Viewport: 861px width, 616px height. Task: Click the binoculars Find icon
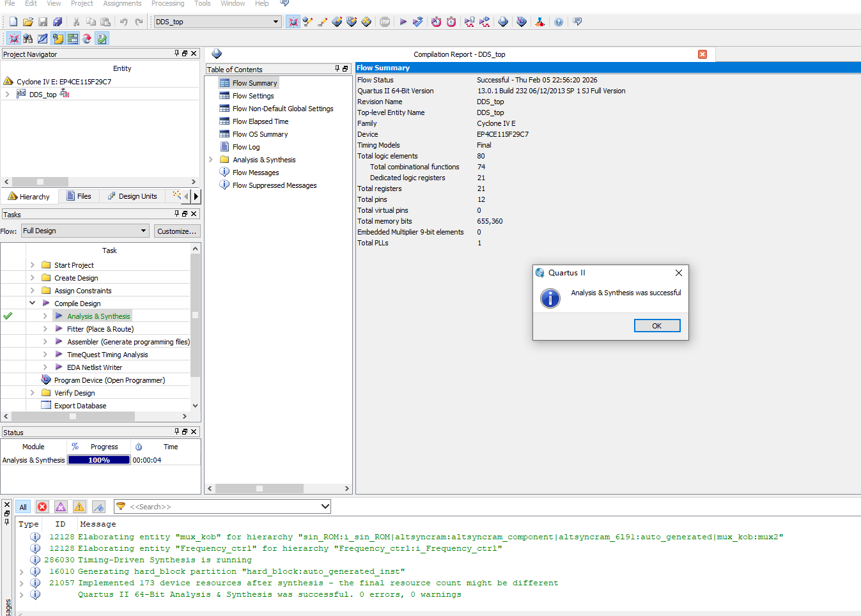pos(27,38)
